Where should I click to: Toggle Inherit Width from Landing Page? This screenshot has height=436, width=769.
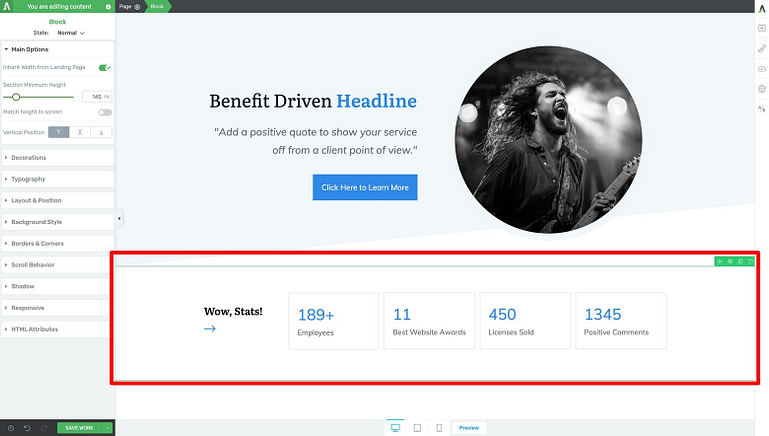pos(105,68)
